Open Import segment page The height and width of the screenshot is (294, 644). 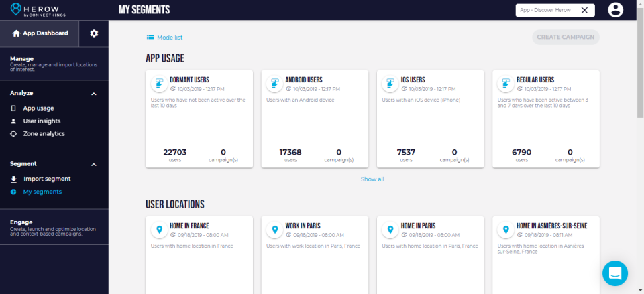pyautogui.click(x=47, y=179)
